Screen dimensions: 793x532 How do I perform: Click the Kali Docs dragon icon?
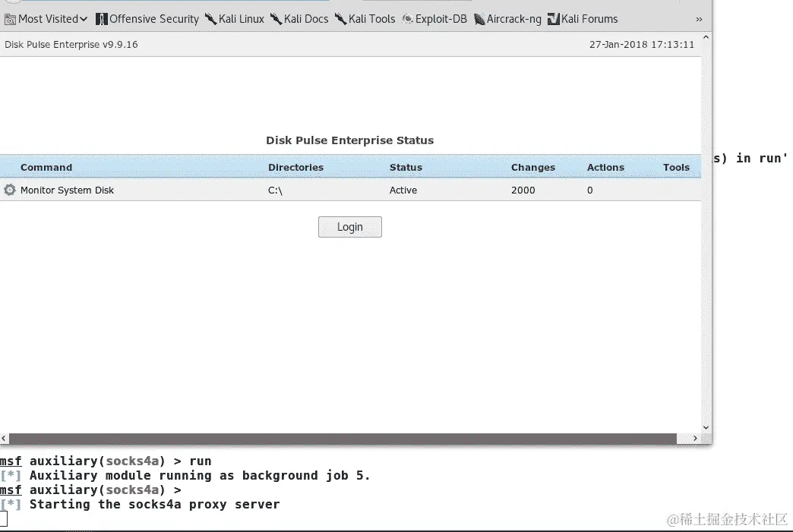point(276,19)
